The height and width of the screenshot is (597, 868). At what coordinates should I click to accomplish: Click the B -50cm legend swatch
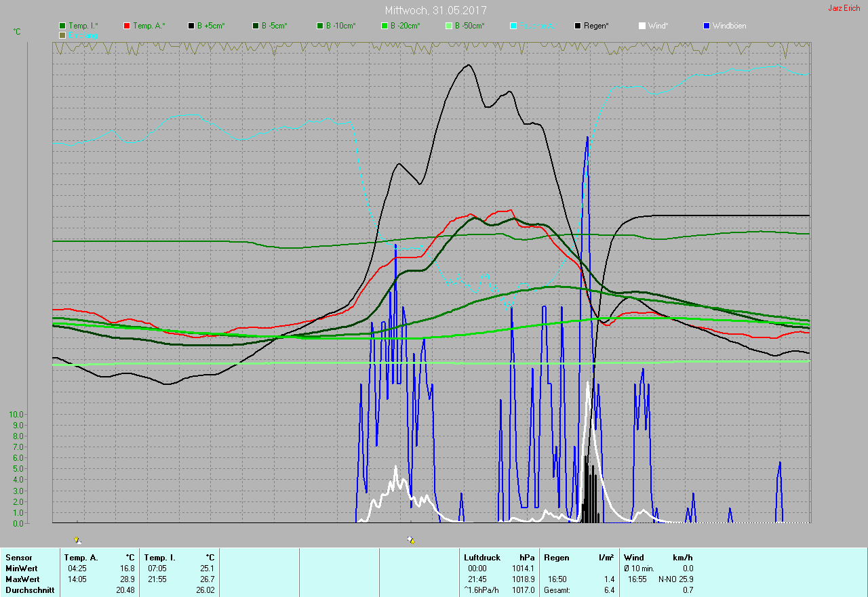449,26
